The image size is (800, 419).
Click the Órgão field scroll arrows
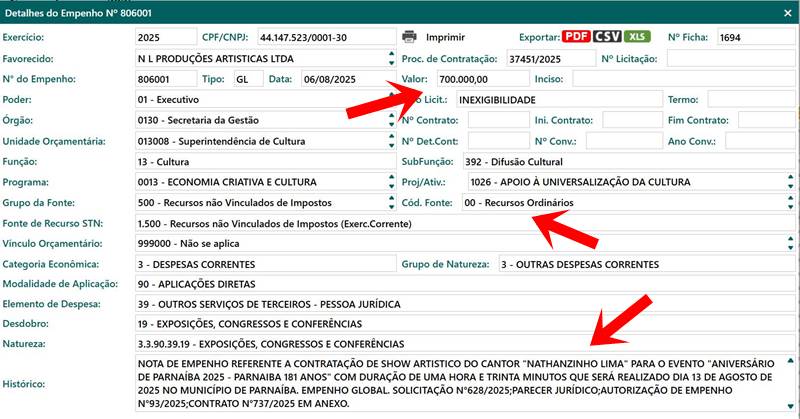(x=390, y=121)
